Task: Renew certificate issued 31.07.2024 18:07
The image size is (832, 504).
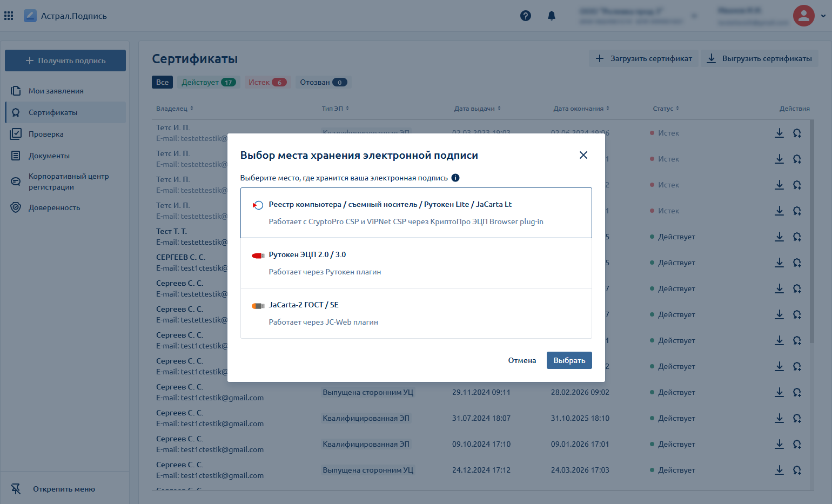Action: 797,418
